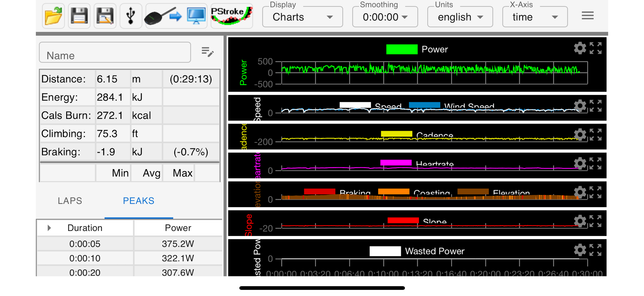Open the hamburger menu
The height and width of the screenshot is (296, 644).
click(x=587, y=16)
